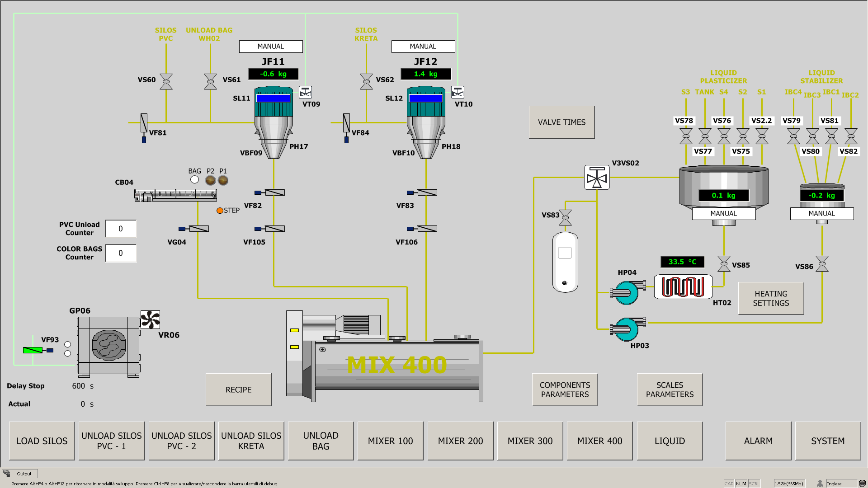Click the CB04 conveyor screw graphic
The width and height of the screenshot is (868, 488).
click(176, 195)
